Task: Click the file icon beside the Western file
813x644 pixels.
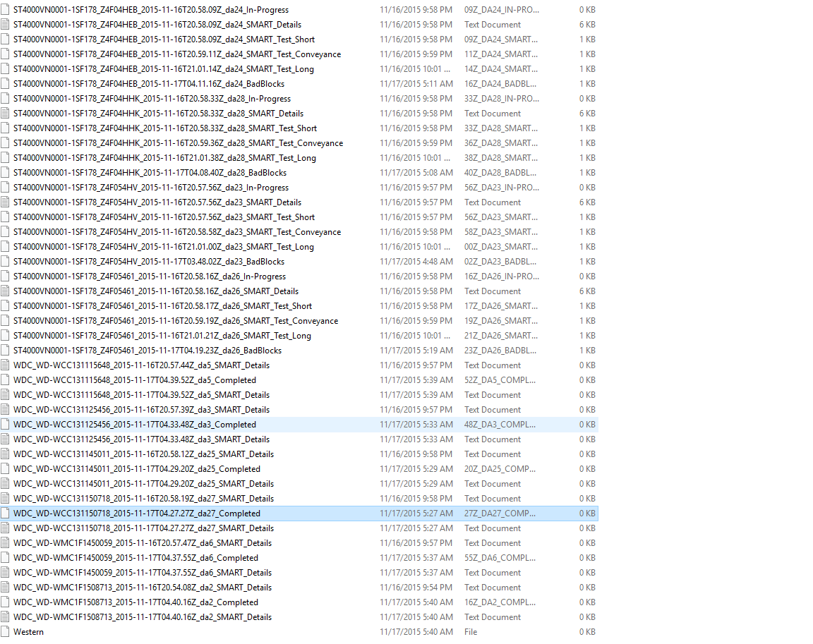Action: point(5,631)
